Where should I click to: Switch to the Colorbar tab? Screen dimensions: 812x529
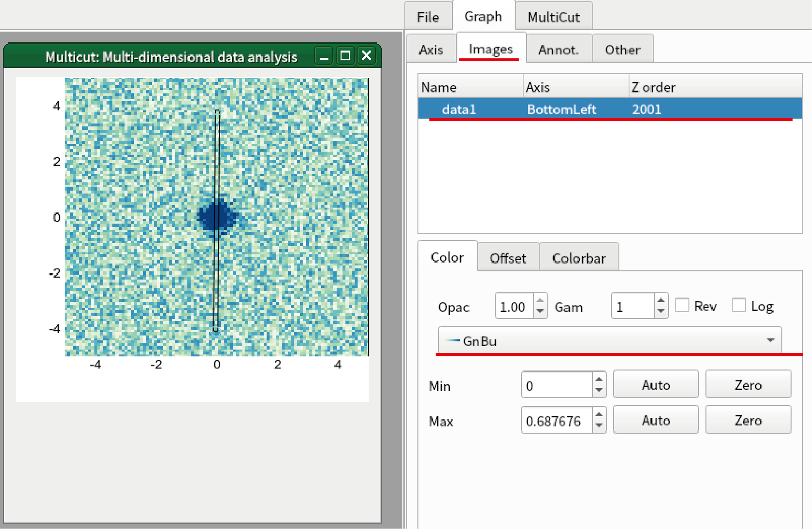pos(579,258)
